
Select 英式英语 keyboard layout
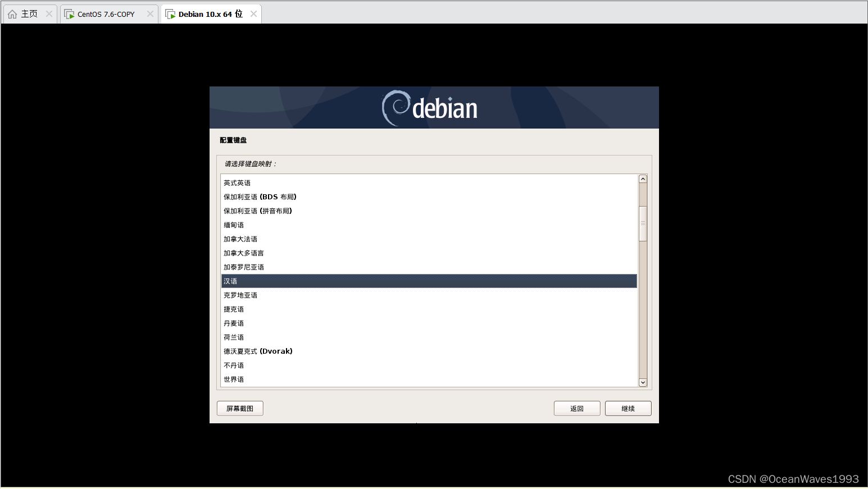(x=429, y=183)
